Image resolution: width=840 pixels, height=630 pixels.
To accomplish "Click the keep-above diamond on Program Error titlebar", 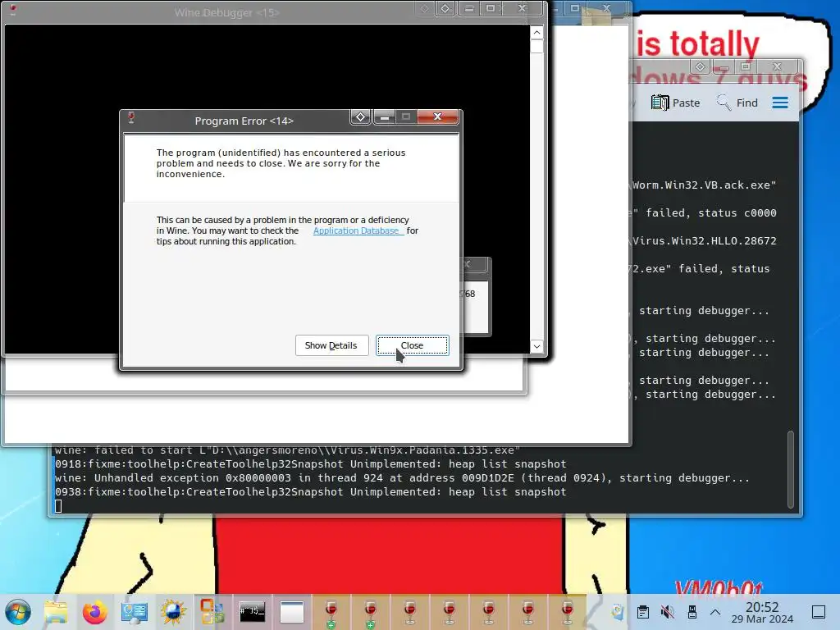I will pos(361,116).
